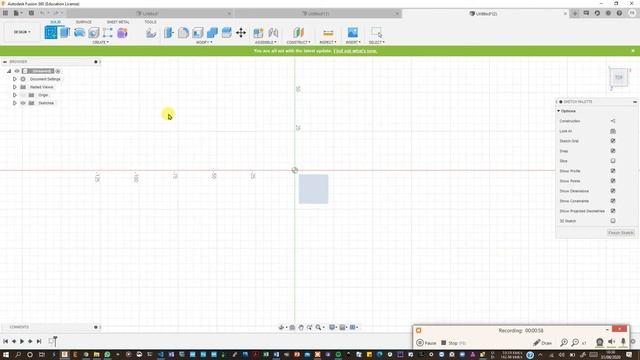Switch to the Solid tab
The width and height of the screenshot is (640, 360).
tap(56, 22)
